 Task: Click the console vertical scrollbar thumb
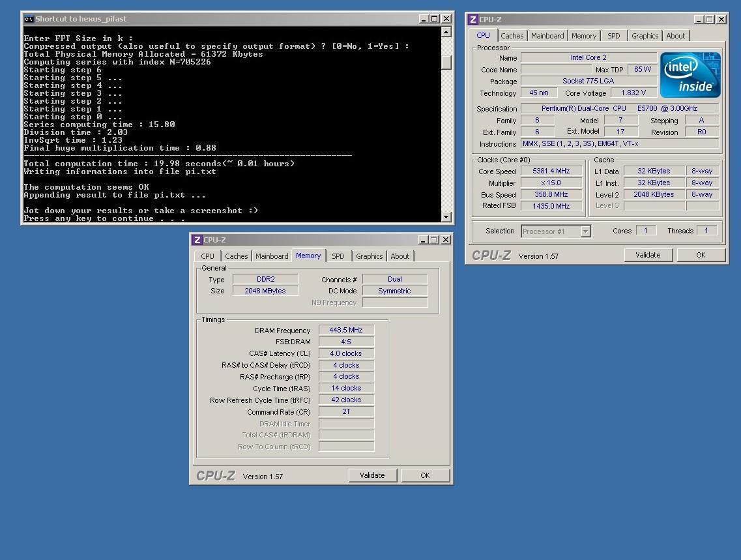446,63
